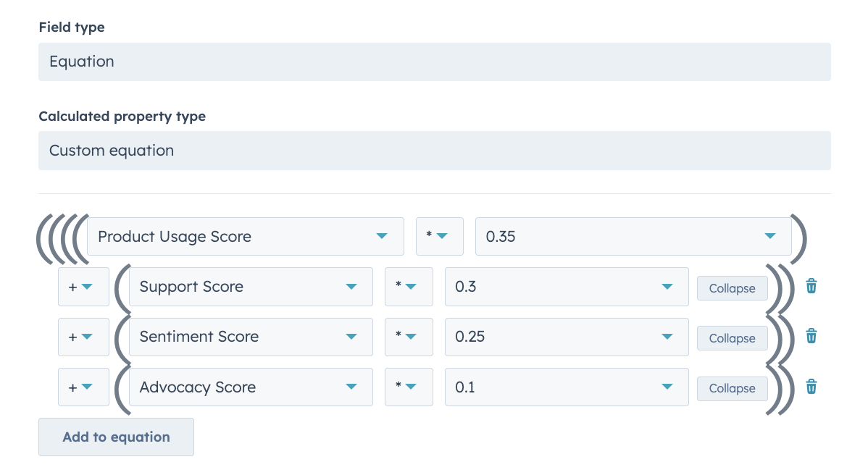Collapse the Support Score group
868x475 pixels.
coord(732,287)
